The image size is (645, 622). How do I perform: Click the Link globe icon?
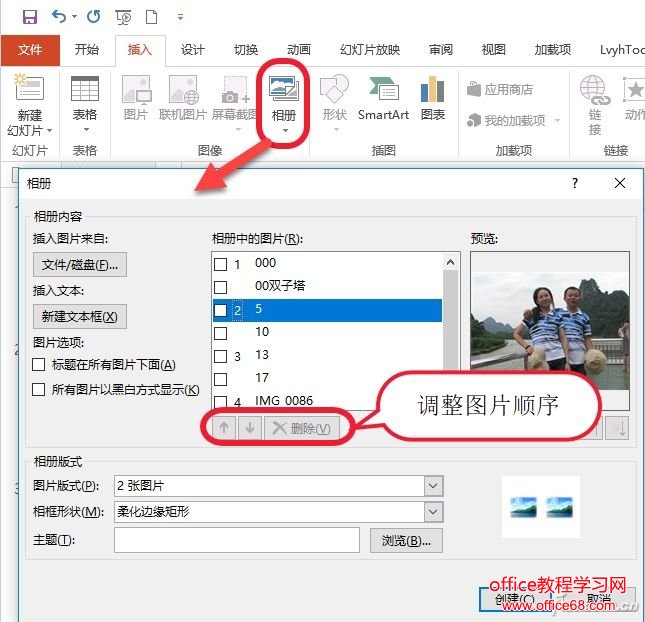594,92
